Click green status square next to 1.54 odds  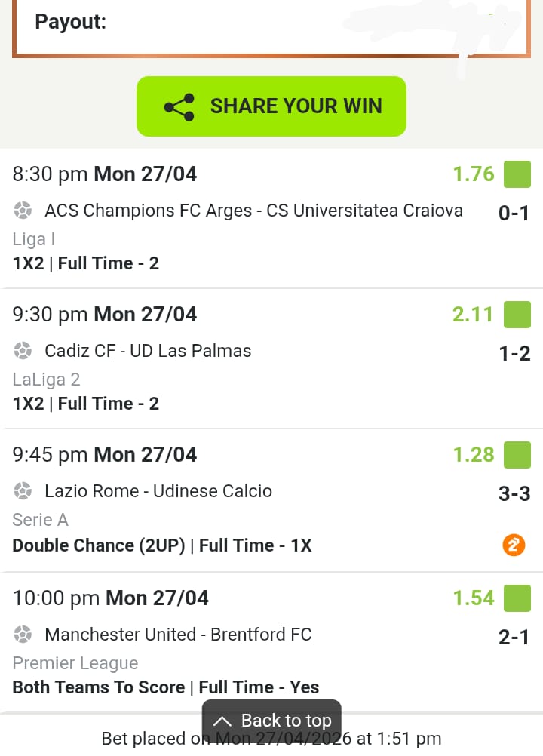[517, 598]
